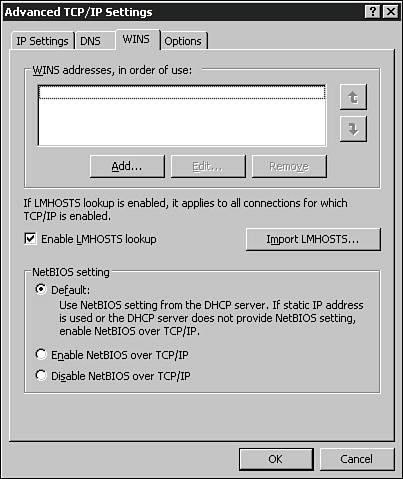Image resolution: width=403 pixels, height=479 pixels.
Task: Go to the Options tab
Action: click(x=184, y=41)
